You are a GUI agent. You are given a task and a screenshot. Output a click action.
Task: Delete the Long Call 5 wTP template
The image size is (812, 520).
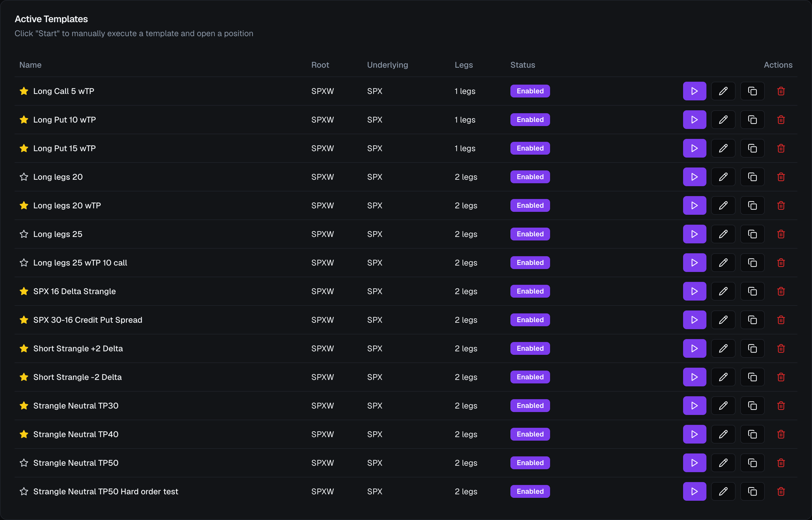pos(780,91)
